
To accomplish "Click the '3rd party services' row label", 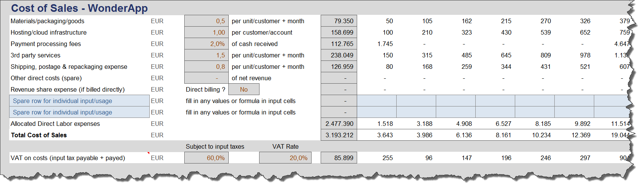I will (x=35, y=56).
